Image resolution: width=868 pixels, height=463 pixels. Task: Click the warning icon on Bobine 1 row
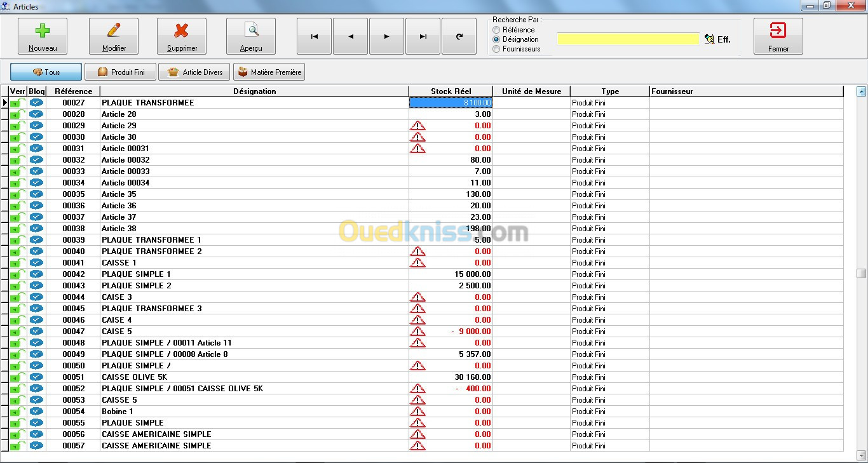(417, 412)
